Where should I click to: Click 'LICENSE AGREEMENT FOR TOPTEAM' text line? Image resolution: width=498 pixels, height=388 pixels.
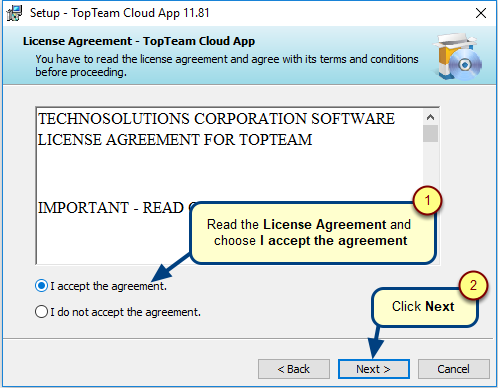click(175, 140)
